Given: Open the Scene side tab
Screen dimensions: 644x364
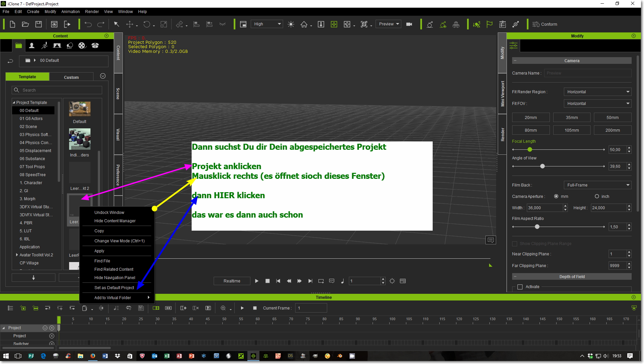Looking at the screenshot, I should 118,94.
